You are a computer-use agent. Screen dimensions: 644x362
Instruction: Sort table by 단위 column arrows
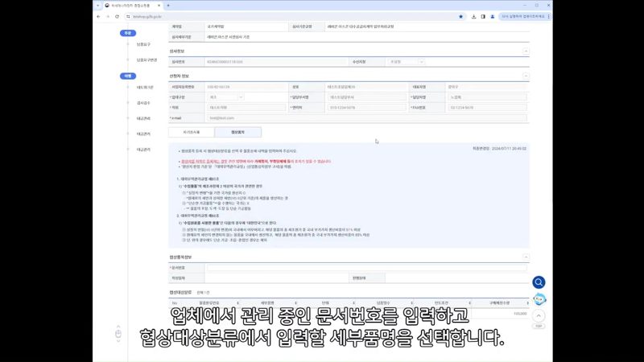pos(353,303)
